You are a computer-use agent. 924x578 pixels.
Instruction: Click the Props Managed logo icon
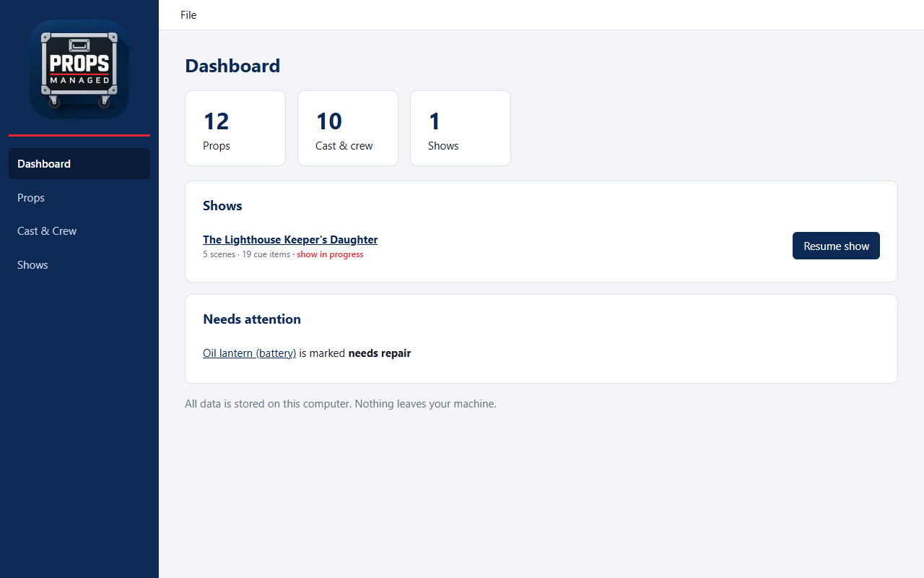pyautogui.click(x=79, y=69)
